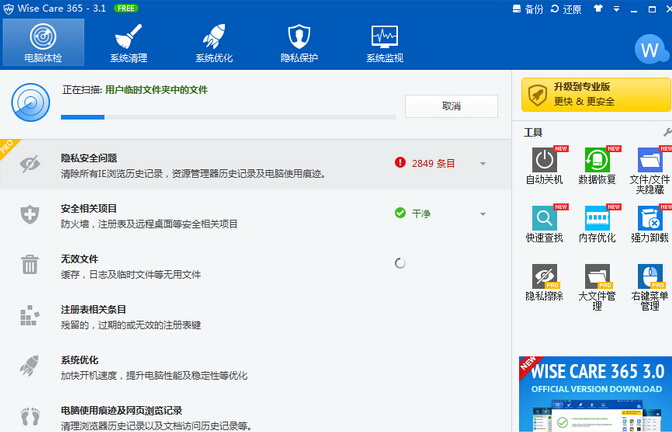
Task: Open the 大文件管理 big files tool
Action: [597, 287]
